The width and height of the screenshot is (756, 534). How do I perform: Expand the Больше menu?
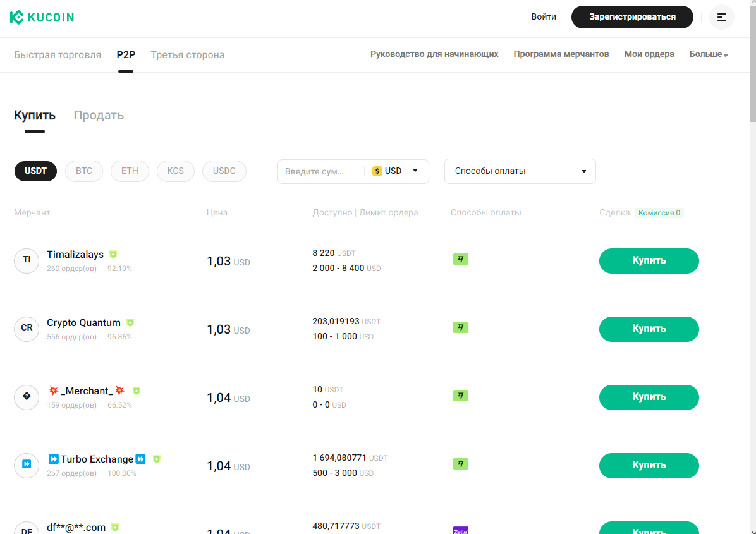pyautogui.click(x=708, y=54)
